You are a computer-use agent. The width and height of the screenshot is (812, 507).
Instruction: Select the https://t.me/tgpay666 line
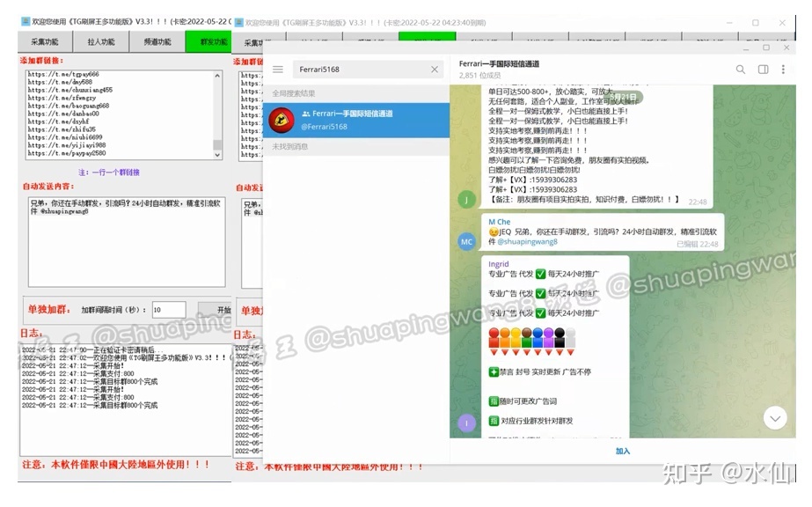click(x=63, y=74)
